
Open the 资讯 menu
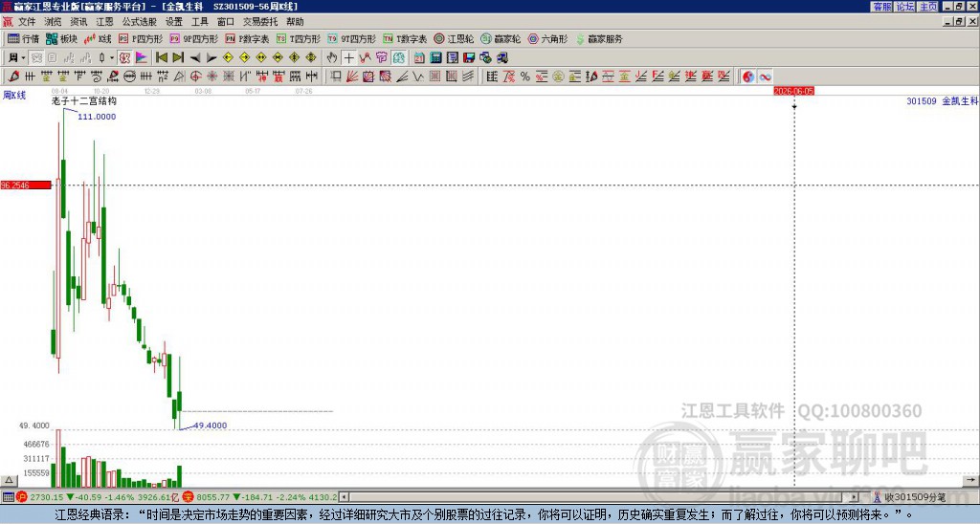78,22
